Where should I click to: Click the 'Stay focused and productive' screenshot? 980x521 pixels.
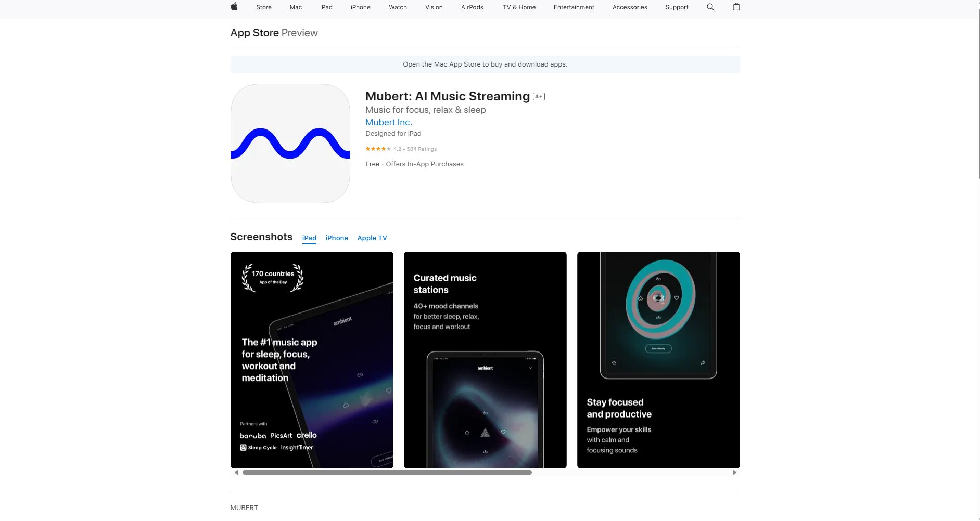658,360
